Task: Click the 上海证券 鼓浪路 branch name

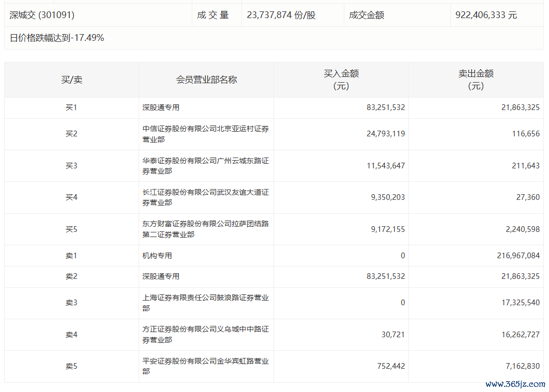Action: pos(206,303)
